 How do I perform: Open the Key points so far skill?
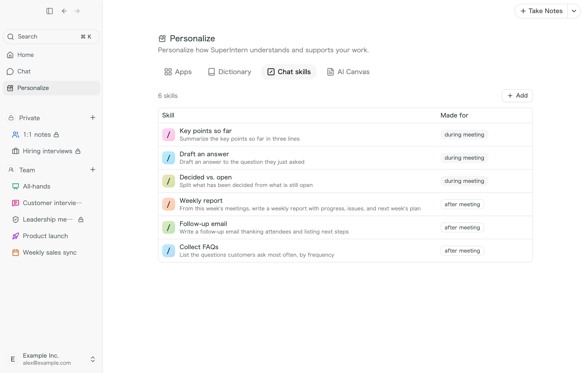point(345,135)
